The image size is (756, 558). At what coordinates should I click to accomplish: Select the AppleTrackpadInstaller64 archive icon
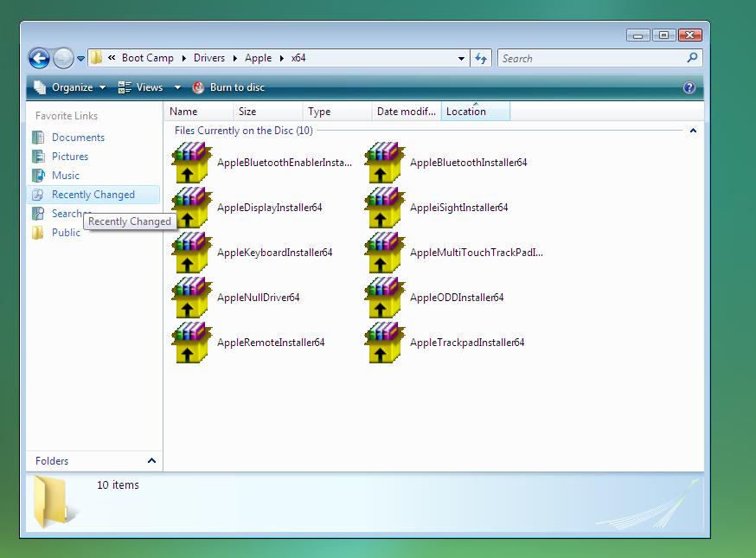tap(384, 343)
